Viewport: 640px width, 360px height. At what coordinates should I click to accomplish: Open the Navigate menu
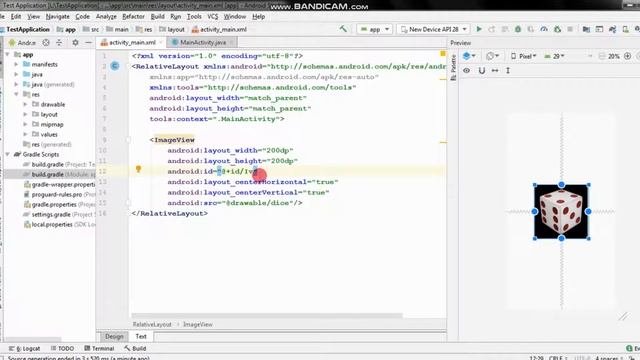tap(58, 16)
